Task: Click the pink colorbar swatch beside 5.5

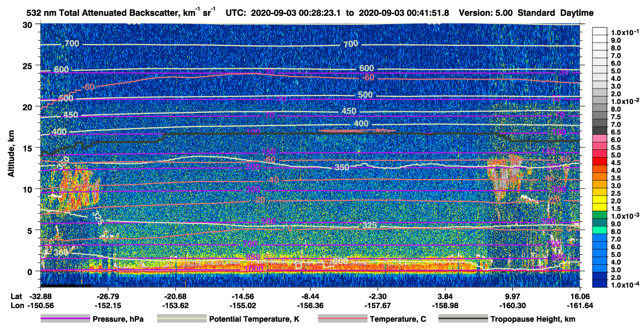Action: point(600,145)
